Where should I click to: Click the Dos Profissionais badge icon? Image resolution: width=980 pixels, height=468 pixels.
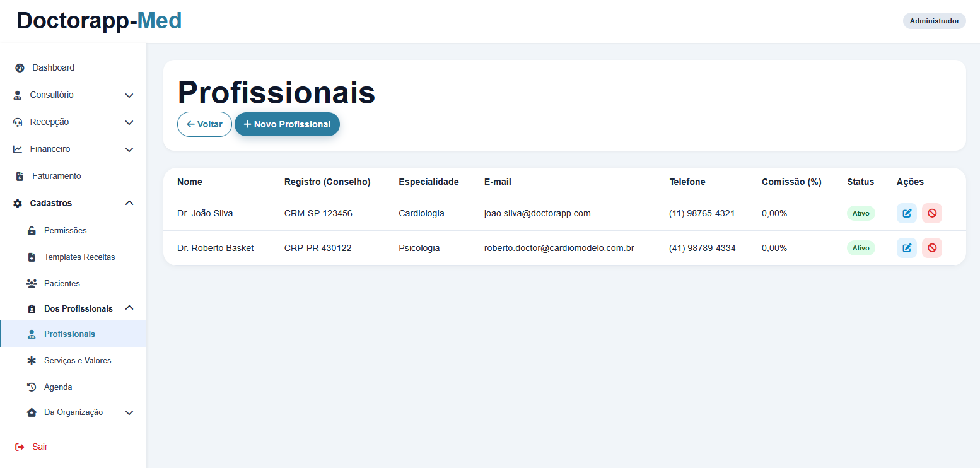coord(32,309)
